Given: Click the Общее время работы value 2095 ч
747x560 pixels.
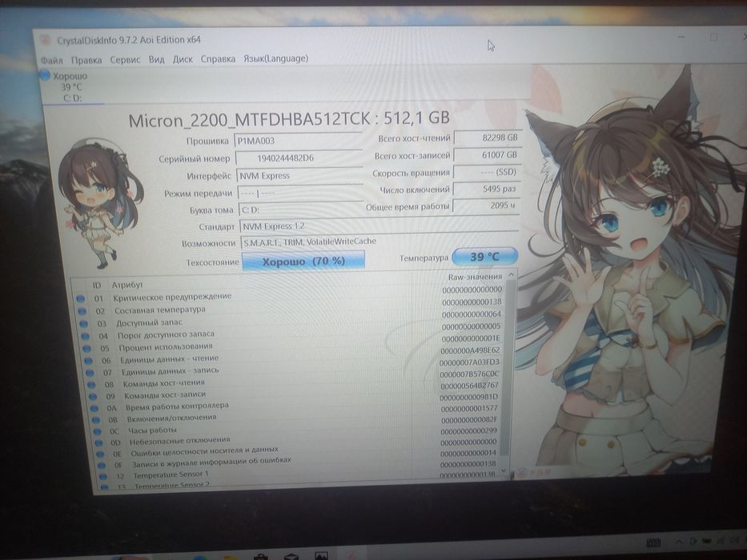Looking at the screenshot, I should click(x=486, y=206).
